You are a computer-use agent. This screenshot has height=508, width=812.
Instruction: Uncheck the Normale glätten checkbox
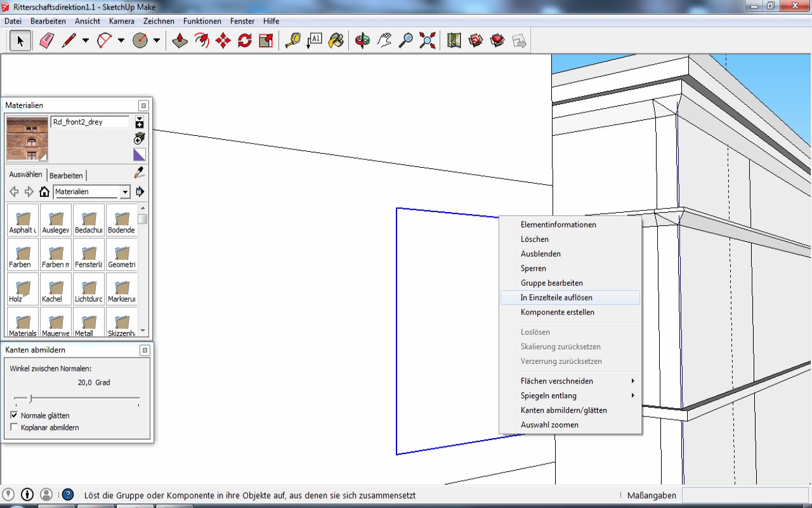(15, 415)
